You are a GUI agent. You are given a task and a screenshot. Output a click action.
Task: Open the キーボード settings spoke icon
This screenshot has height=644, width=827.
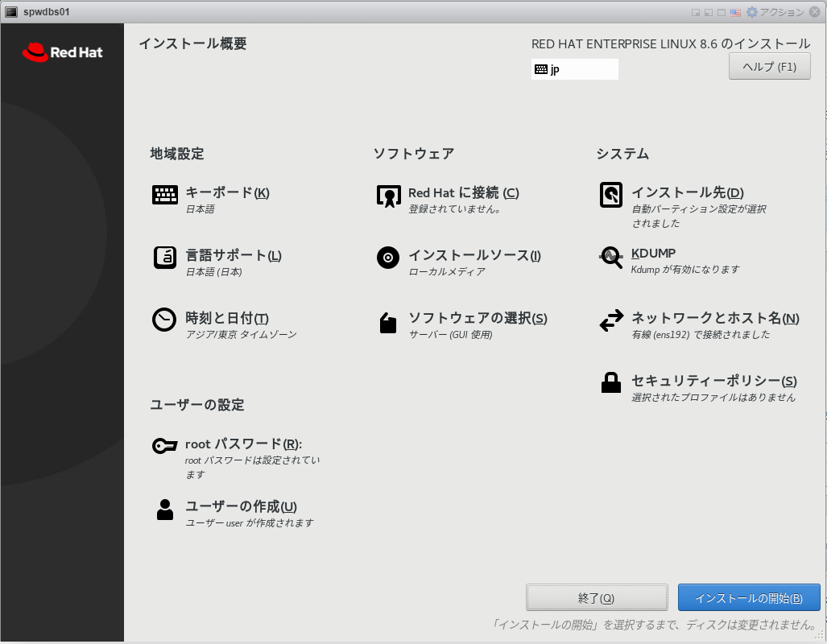165,194
